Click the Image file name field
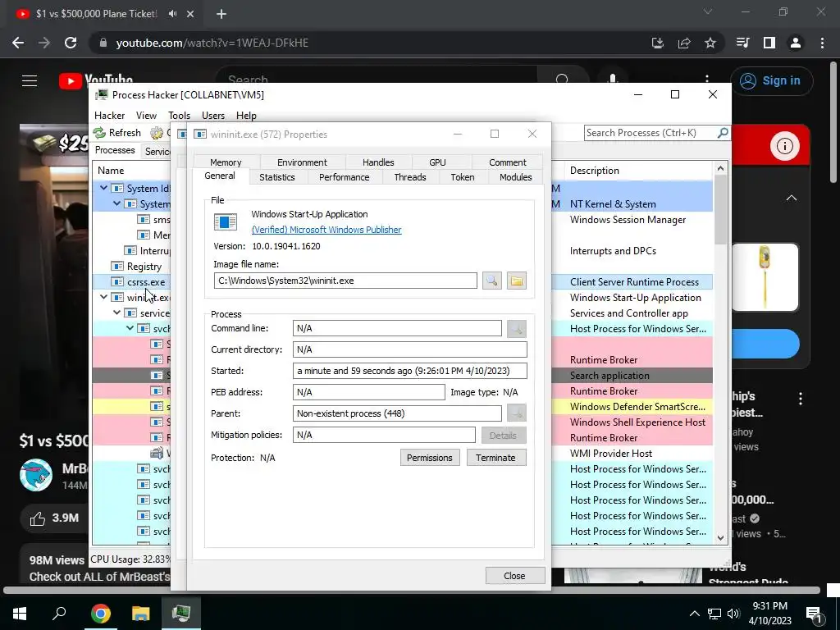The height and width of the screenshot is (630, 840). 345,281
